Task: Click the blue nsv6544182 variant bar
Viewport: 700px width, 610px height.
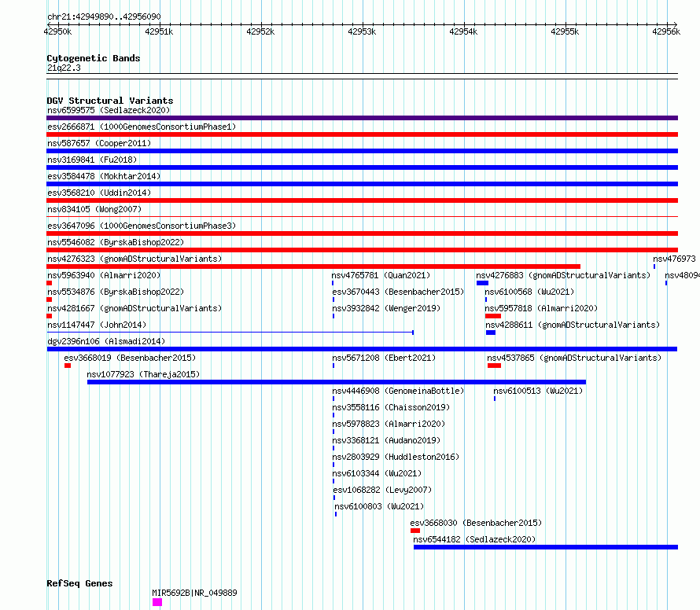Action: tap(546, 547)
